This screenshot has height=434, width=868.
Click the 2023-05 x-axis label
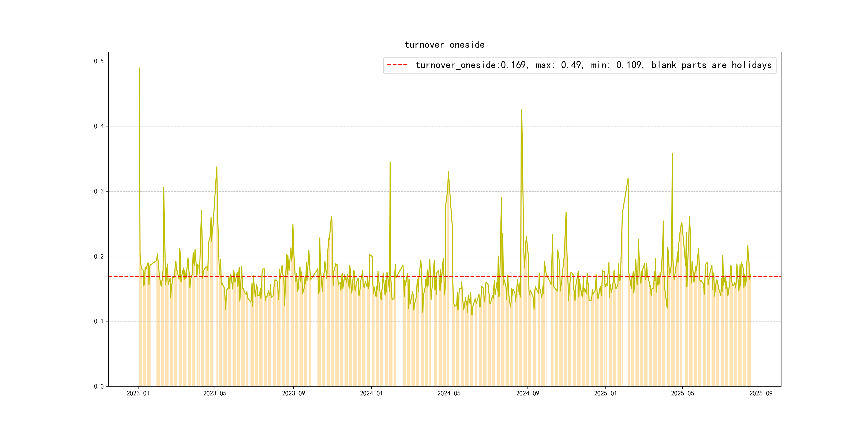click(215, 393)
